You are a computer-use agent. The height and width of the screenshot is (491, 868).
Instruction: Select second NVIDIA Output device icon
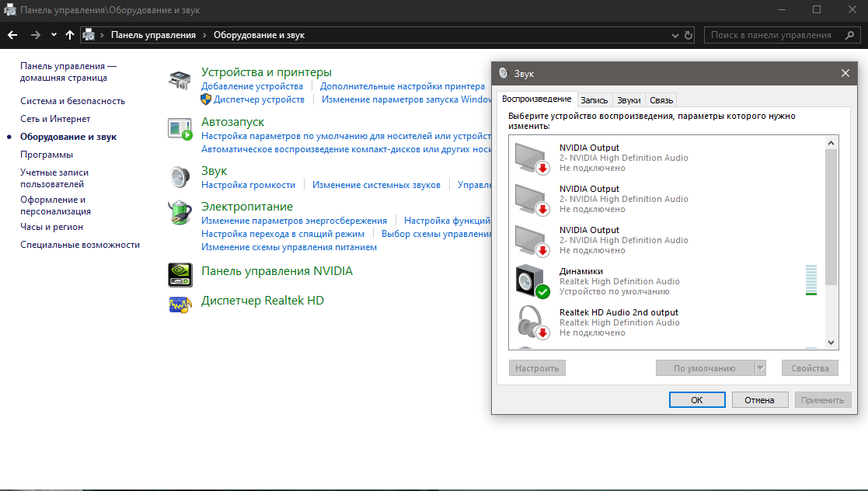pyautogui.click(x=532, y=199)
